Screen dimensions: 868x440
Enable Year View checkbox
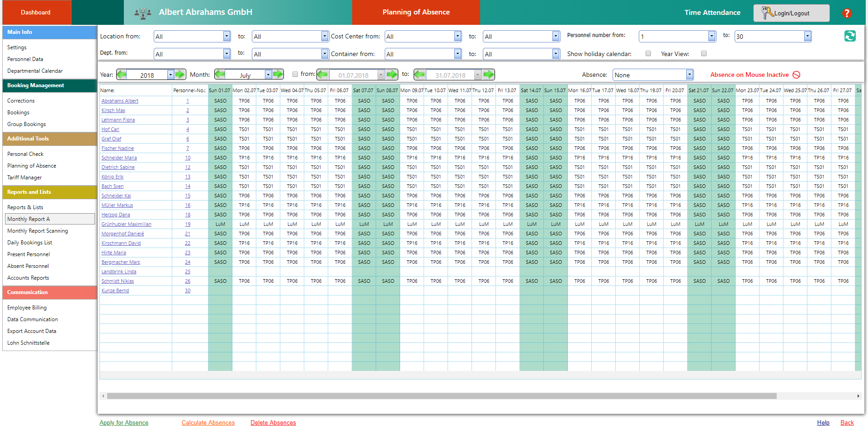coord(704,53)
